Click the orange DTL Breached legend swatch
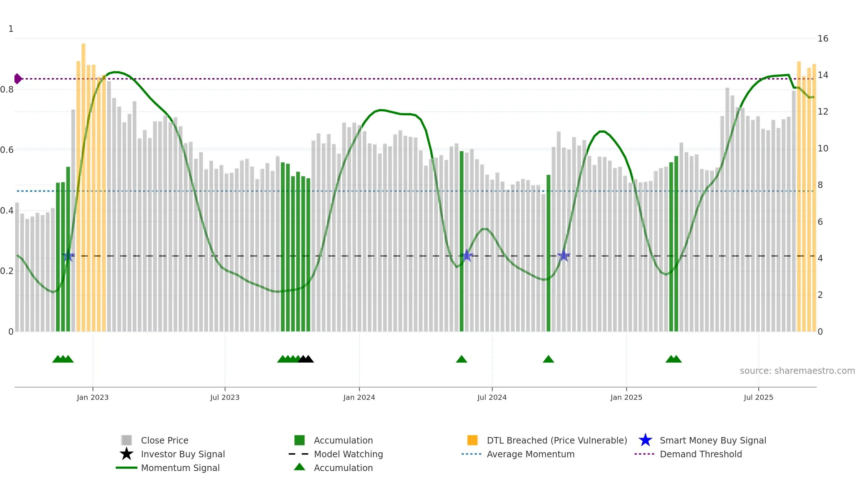868x488 pixels. [x=472, y=440]
